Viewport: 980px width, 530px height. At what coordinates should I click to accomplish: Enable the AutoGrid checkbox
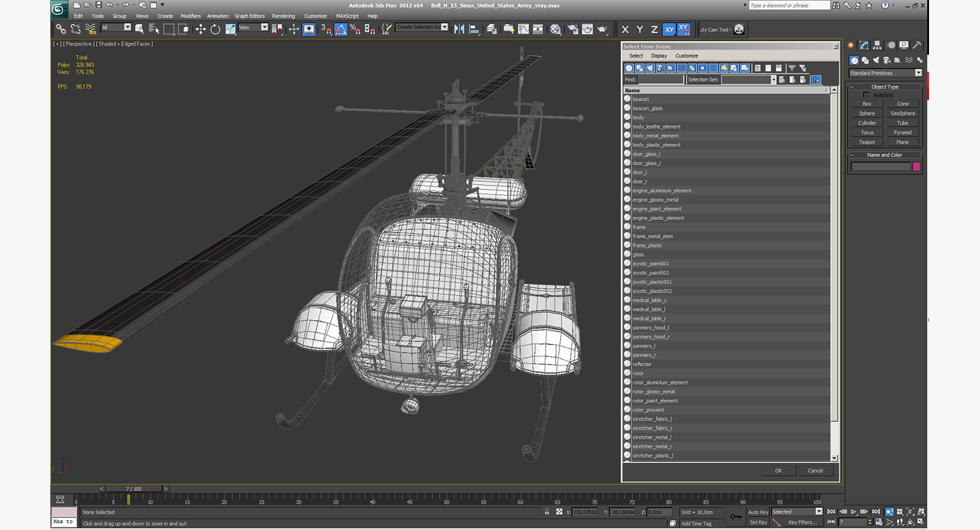pyautogui.click(x=866, y=95)
